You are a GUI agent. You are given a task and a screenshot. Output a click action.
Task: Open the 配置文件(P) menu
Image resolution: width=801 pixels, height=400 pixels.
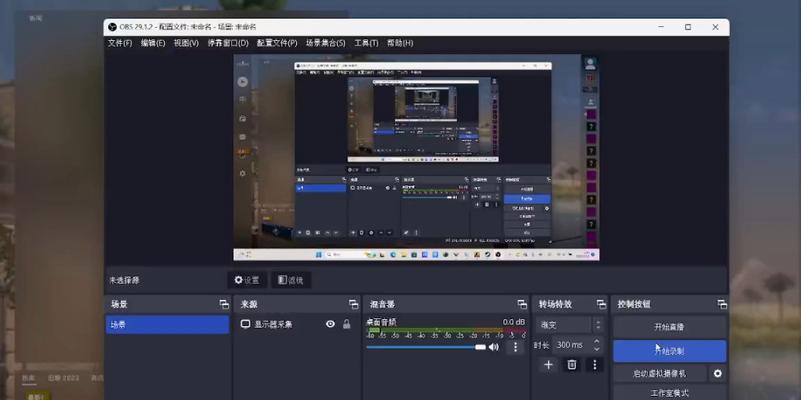tap(276, 43)
